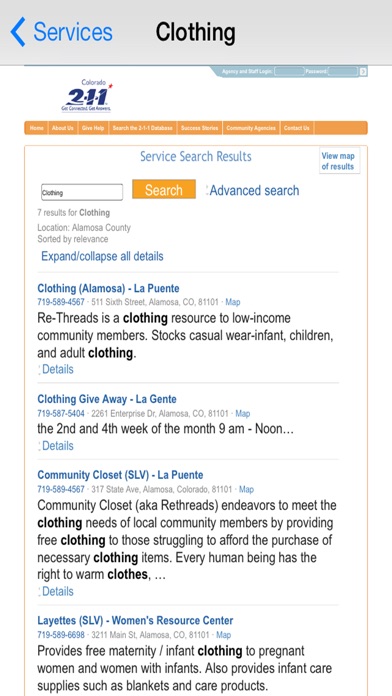Expand Details under Community Closet (SLV)
Image resolution: width=392 pixels, height=696 pixels.
(x=58, y=591)
